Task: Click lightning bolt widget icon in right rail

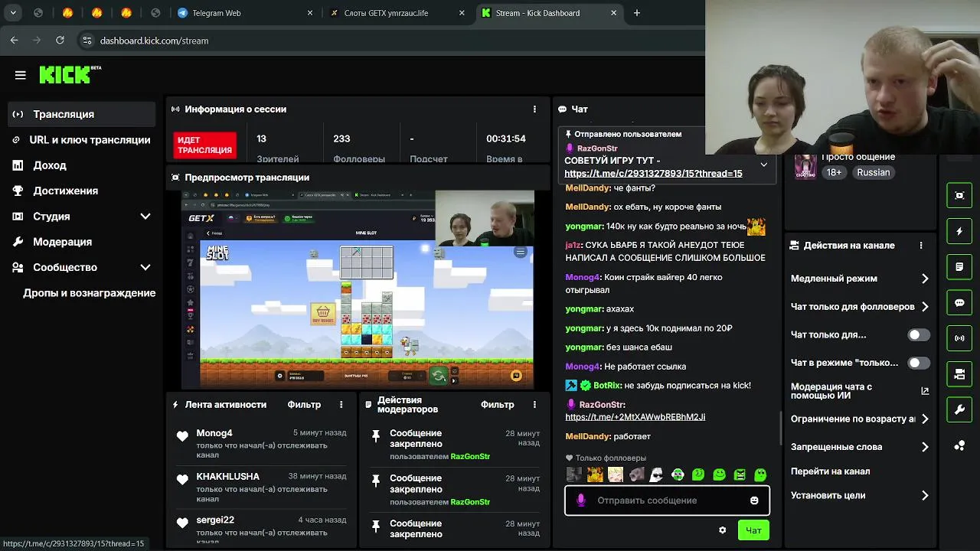Action: [x=959, y=231]
